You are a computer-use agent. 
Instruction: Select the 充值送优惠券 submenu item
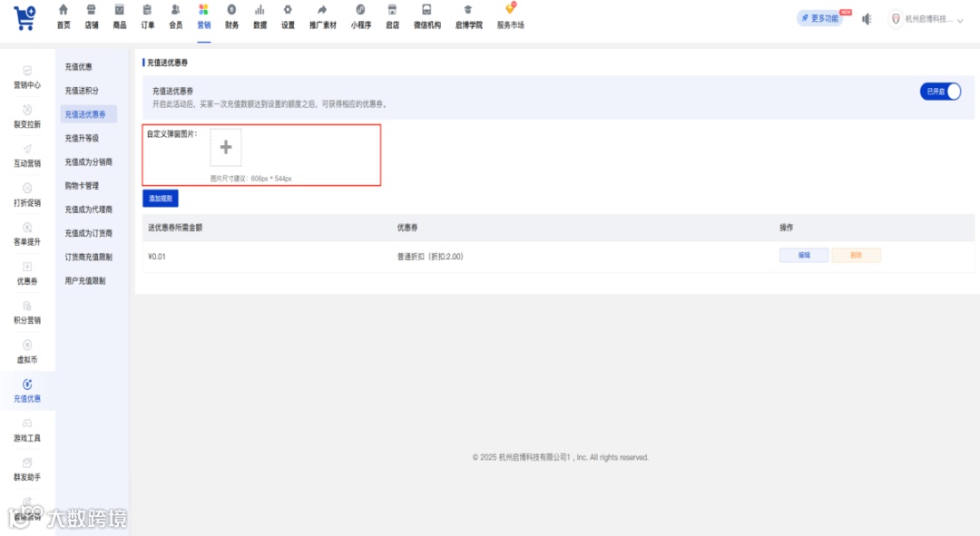[88, 114]
